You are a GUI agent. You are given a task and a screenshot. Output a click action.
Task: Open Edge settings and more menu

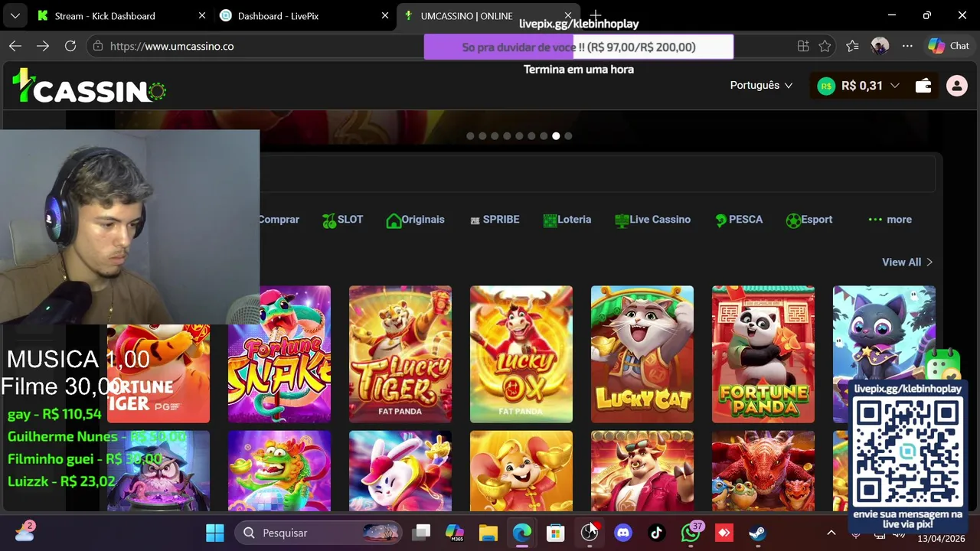[907, 46]
